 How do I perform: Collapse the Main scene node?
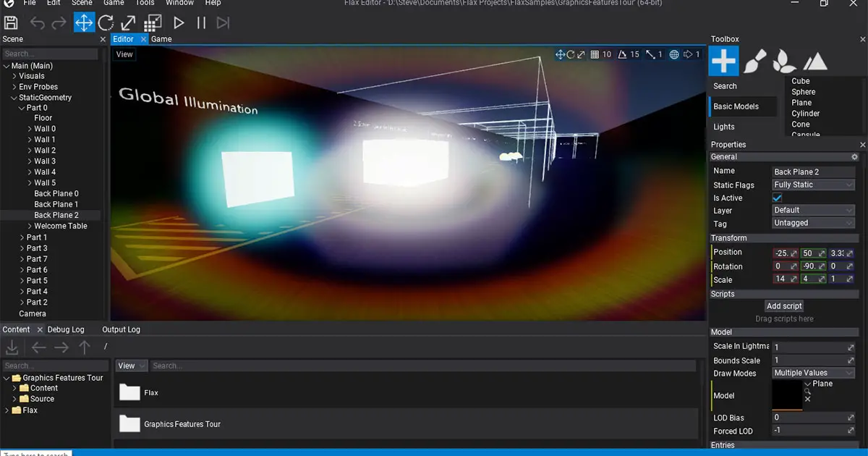(7, 66)
